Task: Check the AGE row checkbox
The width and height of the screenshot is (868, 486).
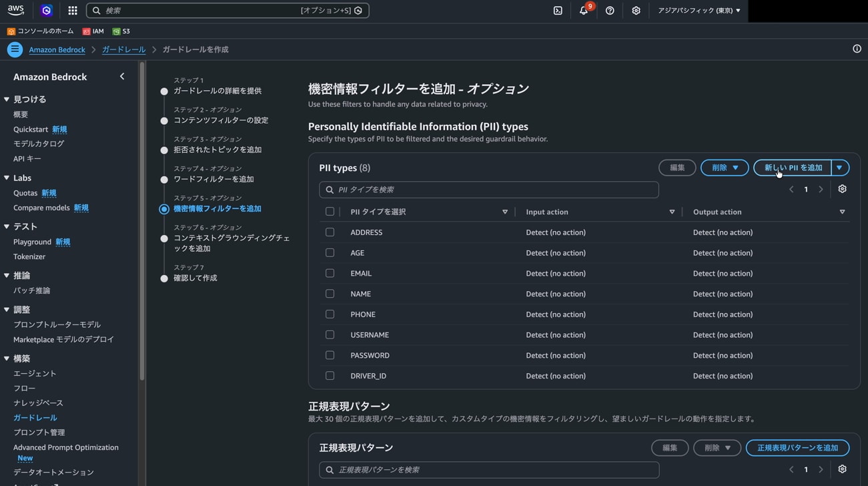Action: point(330,253)
